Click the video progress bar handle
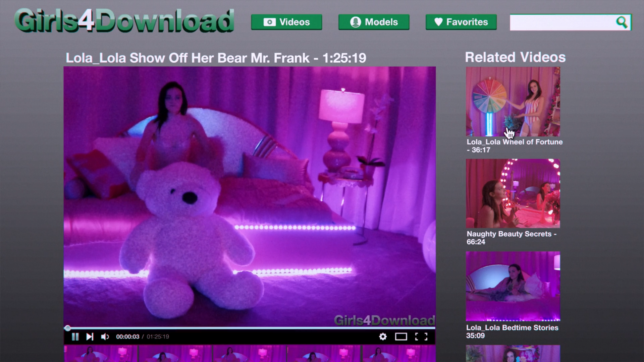This screenshot has width=644, height=362. 67,328
